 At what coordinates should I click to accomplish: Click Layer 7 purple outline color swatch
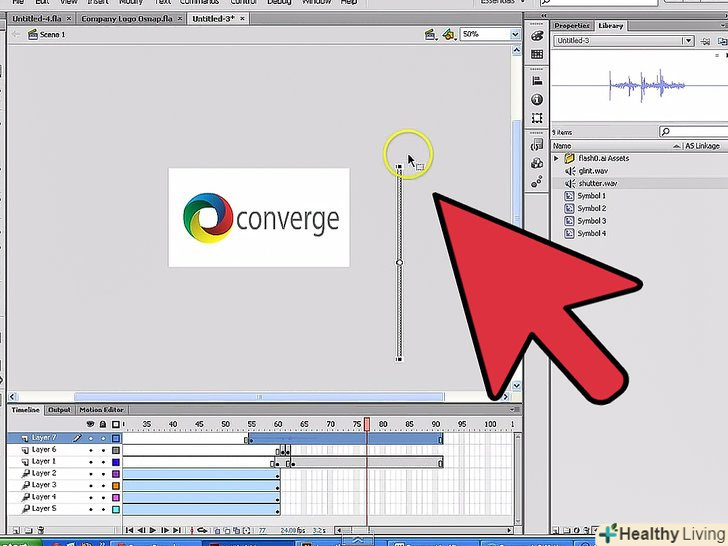(x=116, y=438)
